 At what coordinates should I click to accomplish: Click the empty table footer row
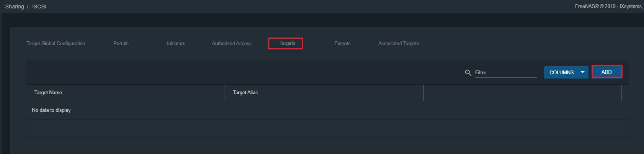click(x=327, y=128)
